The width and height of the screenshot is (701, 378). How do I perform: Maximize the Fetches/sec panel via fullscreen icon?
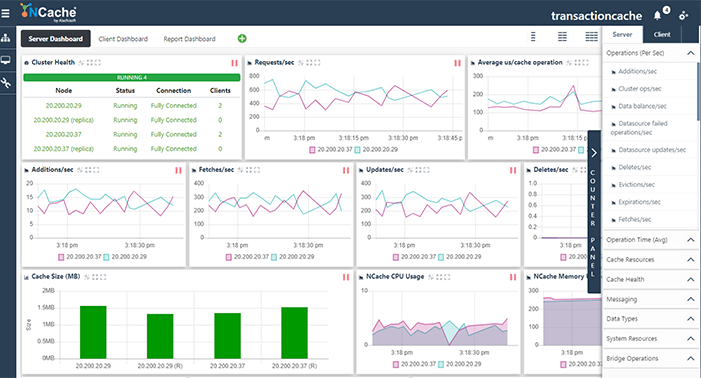click(x=257, y=170)
